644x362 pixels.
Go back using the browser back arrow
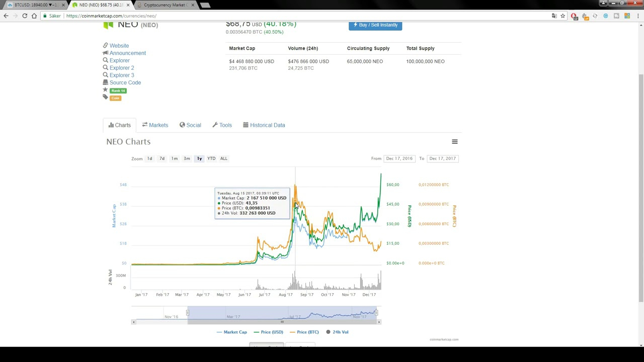(x=6, y=16)
